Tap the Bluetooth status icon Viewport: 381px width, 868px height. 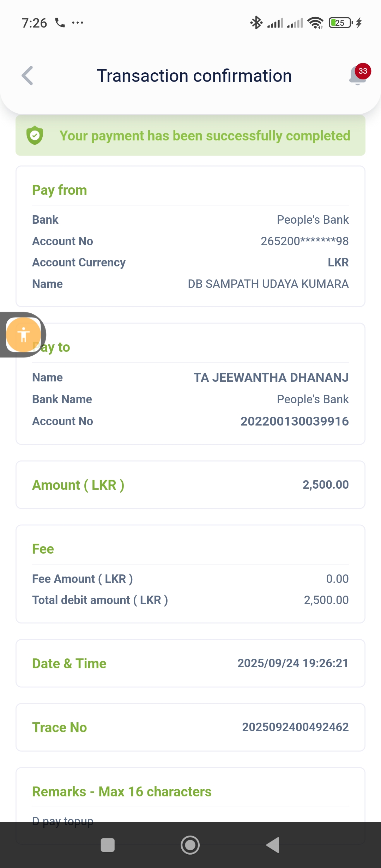[x=256, y=23]
